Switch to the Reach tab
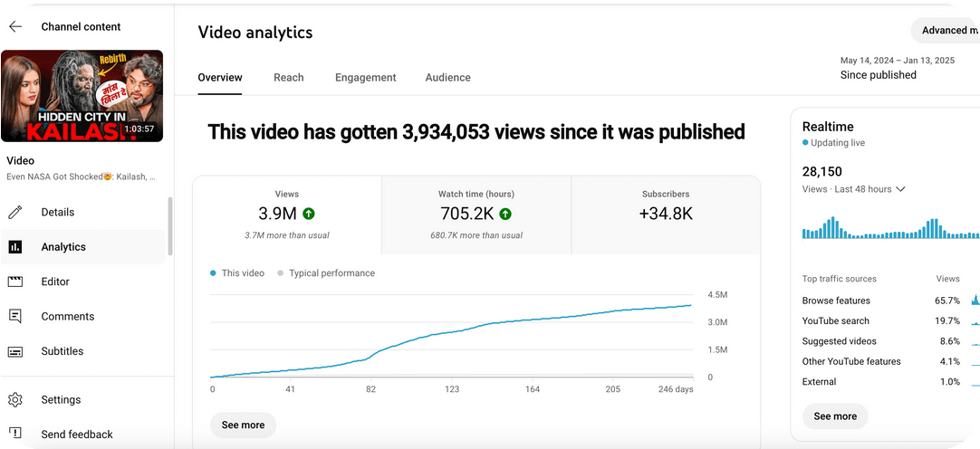This screenshot has height=449, width=980. [x=288, y=78]
